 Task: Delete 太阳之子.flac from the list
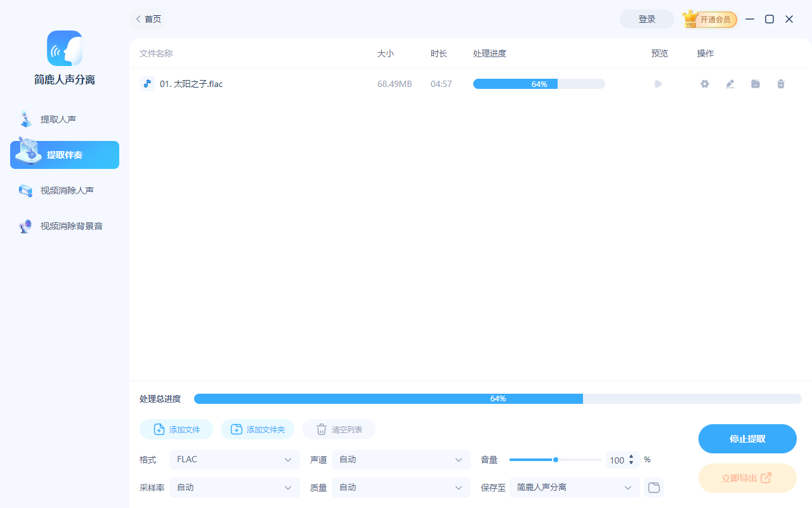pos(780,83)
